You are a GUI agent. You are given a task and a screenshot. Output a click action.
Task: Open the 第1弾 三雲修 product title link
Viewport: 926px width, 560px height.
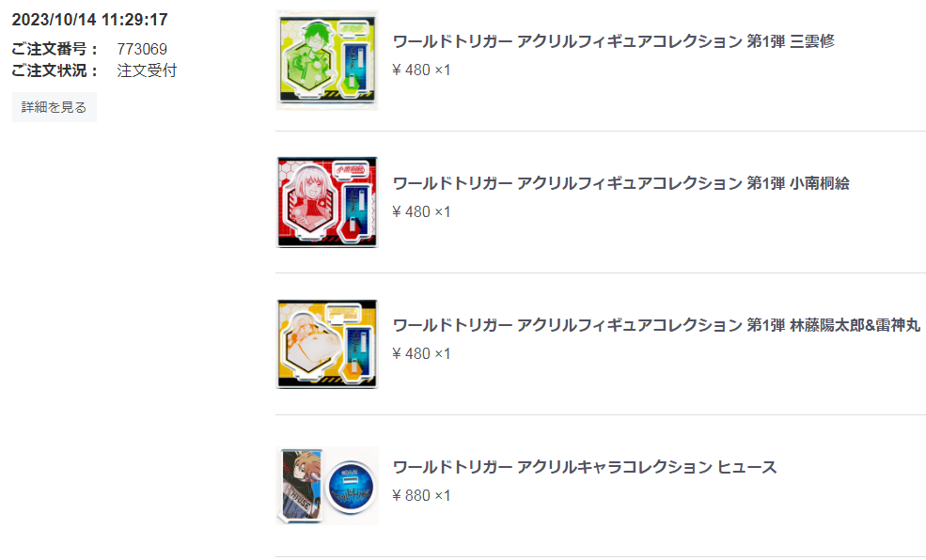point(614,41)
